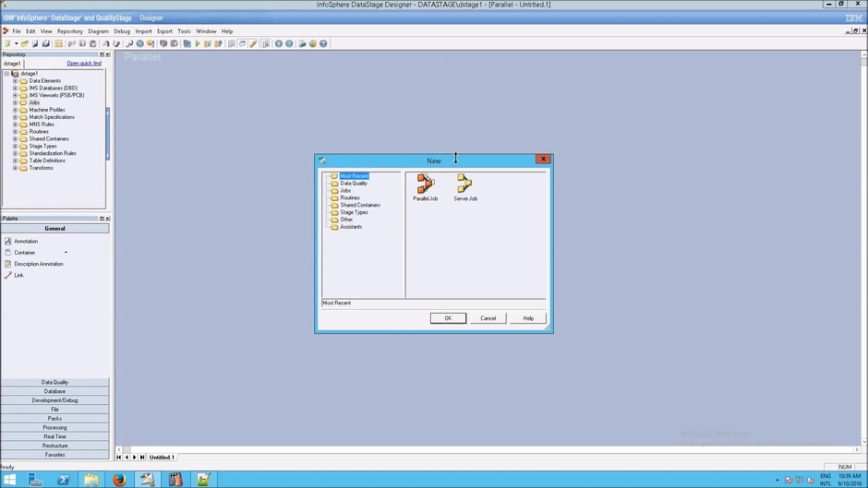Select the Description Annotation palette tool

tap(34, 264)
